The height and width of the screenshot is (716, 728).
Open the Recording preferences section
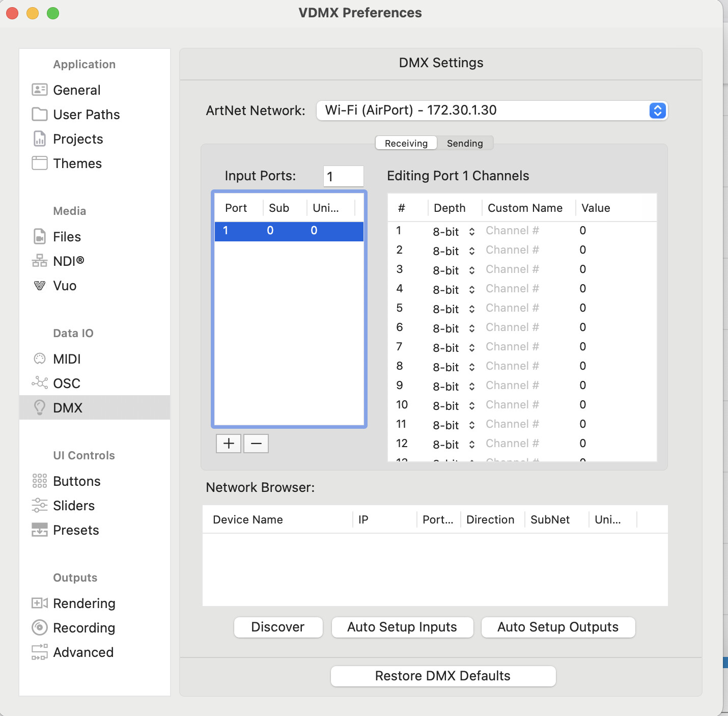[x=84, y=627]
